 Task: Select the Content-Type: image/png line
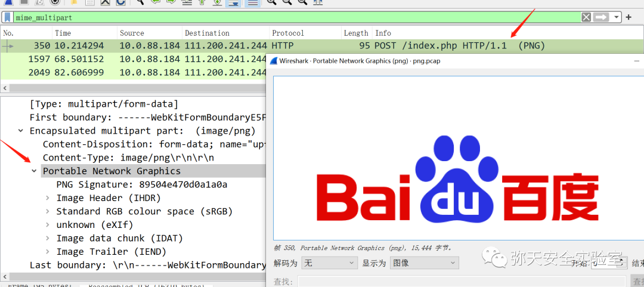(128, 158)
